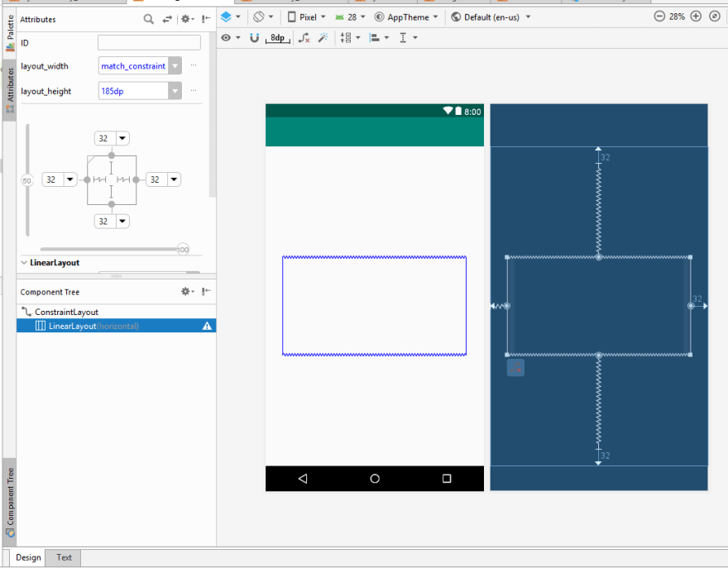728x568 pixels.
Task: Delete top constraint dot in inspector
Action: pos(112,155)
